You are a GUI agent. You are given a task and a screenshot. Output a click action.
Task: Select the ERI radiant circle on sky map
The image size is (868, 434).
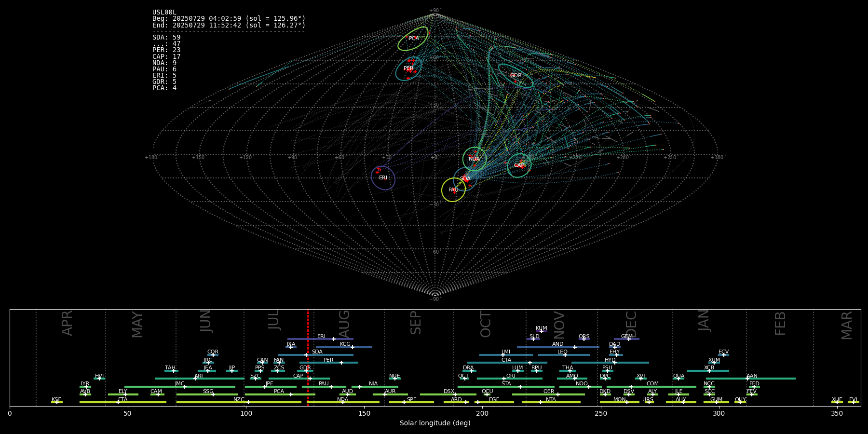click(x=383, y=178)
